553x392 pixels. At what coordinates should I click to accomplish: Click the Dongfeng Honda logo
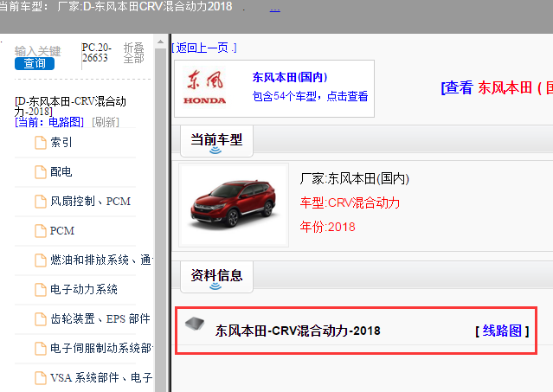[204, 87]
